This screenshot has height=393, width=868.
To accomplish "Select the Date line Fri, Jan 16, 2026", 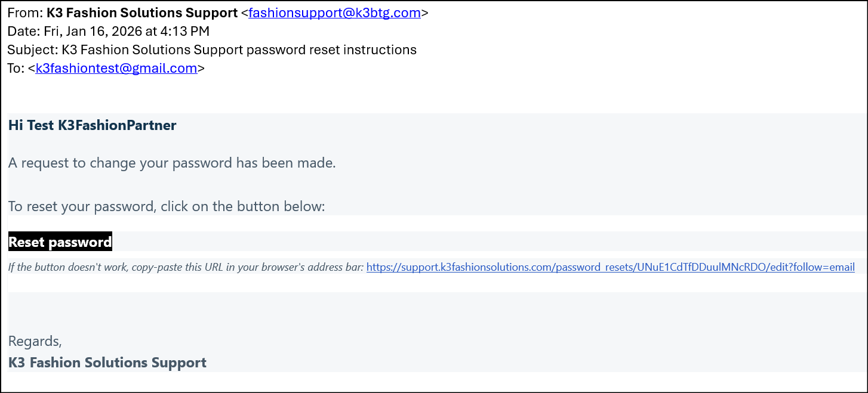I will 109,31.
